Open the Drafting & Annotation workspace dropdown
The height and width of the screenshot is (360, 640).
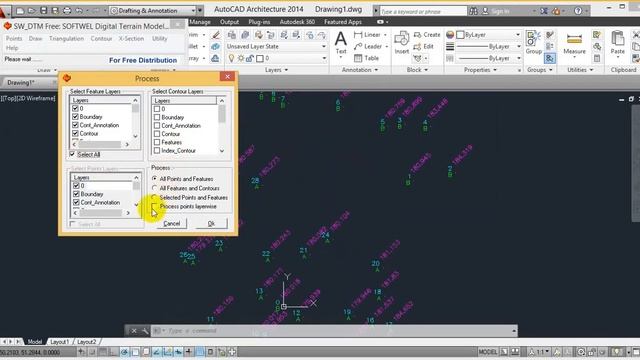click(153, 11)
